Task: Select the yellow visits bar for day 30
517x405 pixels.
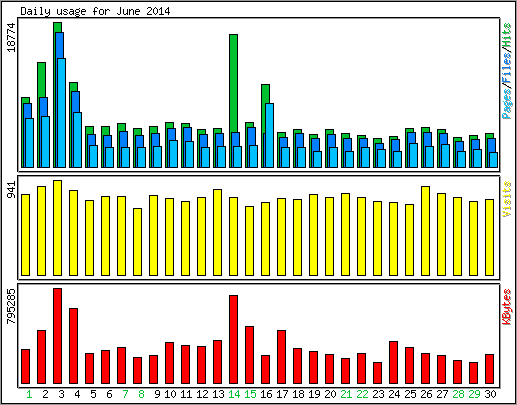Action: tap(489, 237)
